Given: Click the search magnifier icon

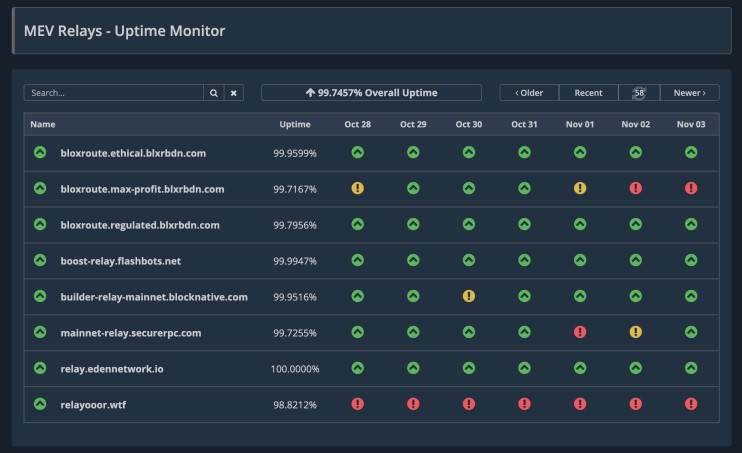Looking at the screenshot, I should coord(213,93).
